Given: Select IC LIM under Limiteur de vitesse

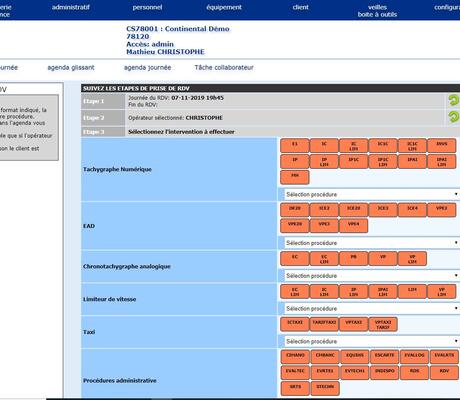Looking at the screenshot, I should (324, 291).
